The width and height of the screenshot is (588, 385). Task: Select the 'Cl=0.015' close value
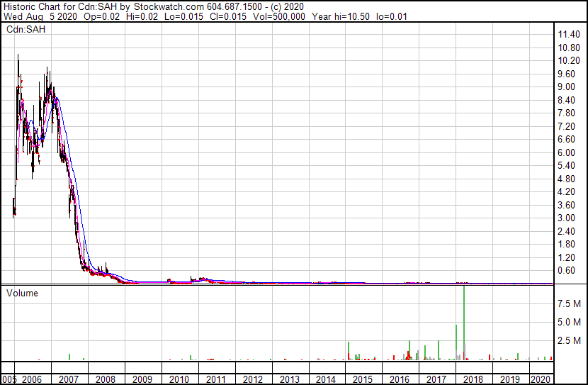pyautogui.click(x=228, y=16)
